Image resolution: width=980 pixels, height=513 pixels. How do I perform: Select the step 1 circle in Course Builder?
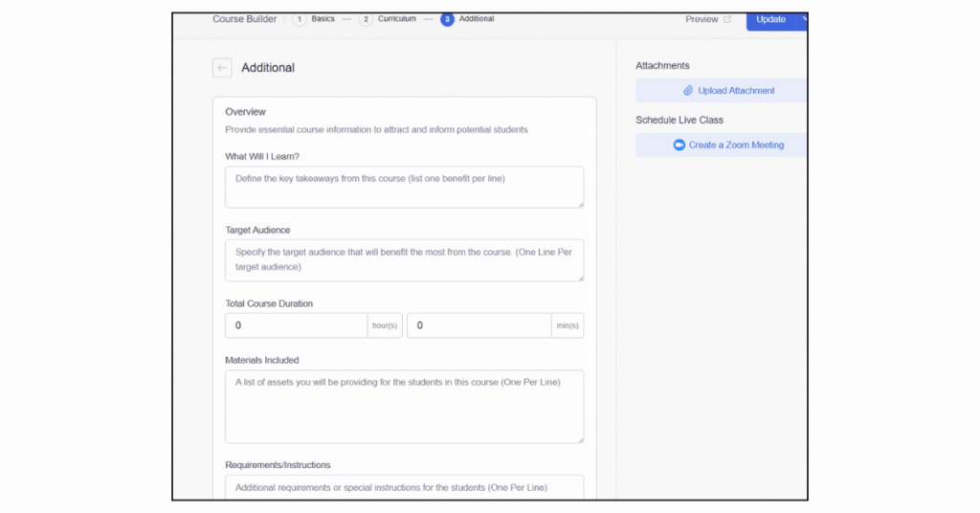(x=300, y=19)
